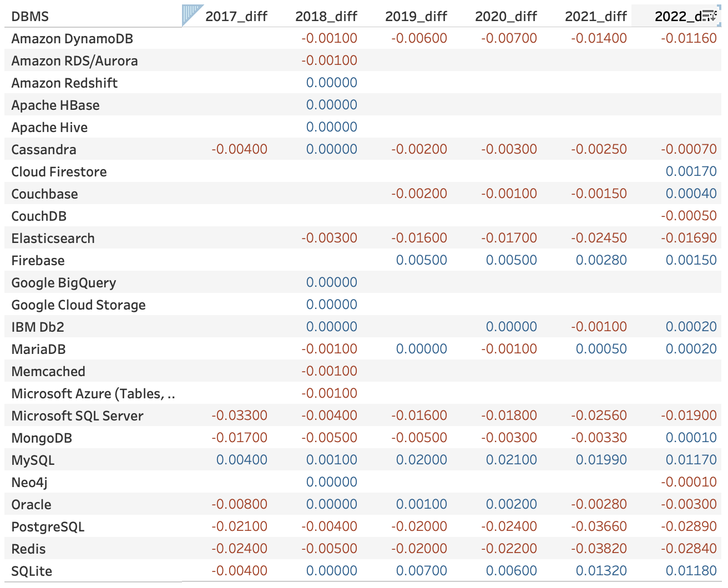Select SQLite 2022 value 0.01180
728x588 pixels.
[691, 571]
